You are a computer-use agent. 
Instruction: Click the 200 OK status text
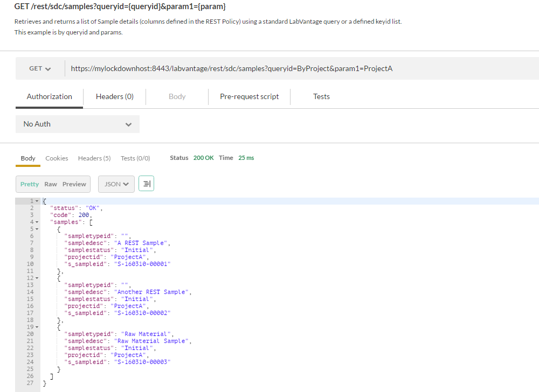point(204,158)
